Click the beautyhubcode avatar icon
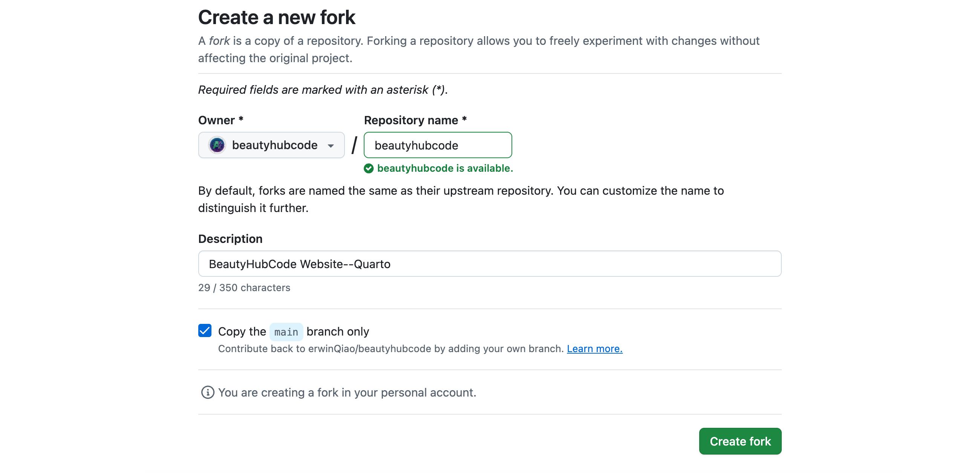The image size is (980, 473). pos(217,145)
